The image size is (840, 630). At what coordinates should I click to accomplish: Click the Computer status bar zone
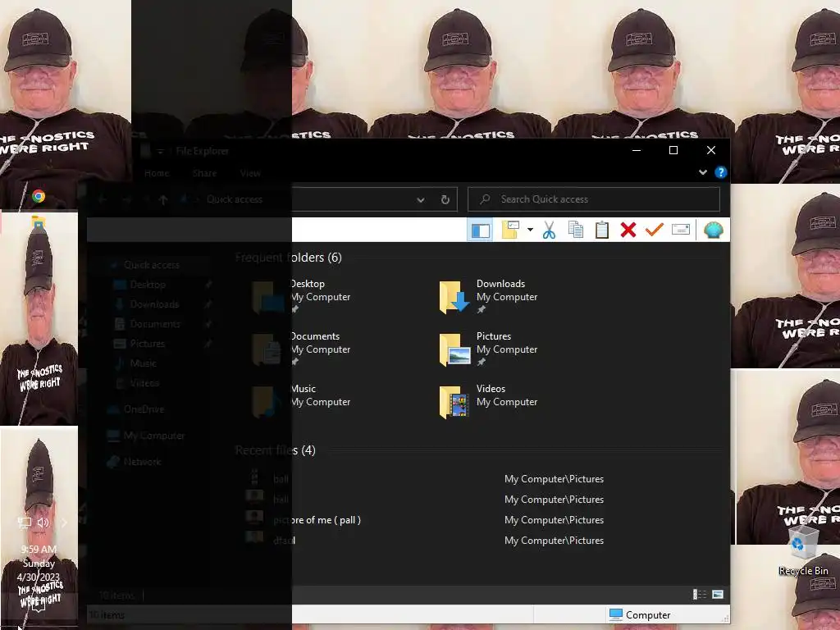pos(640,615)
